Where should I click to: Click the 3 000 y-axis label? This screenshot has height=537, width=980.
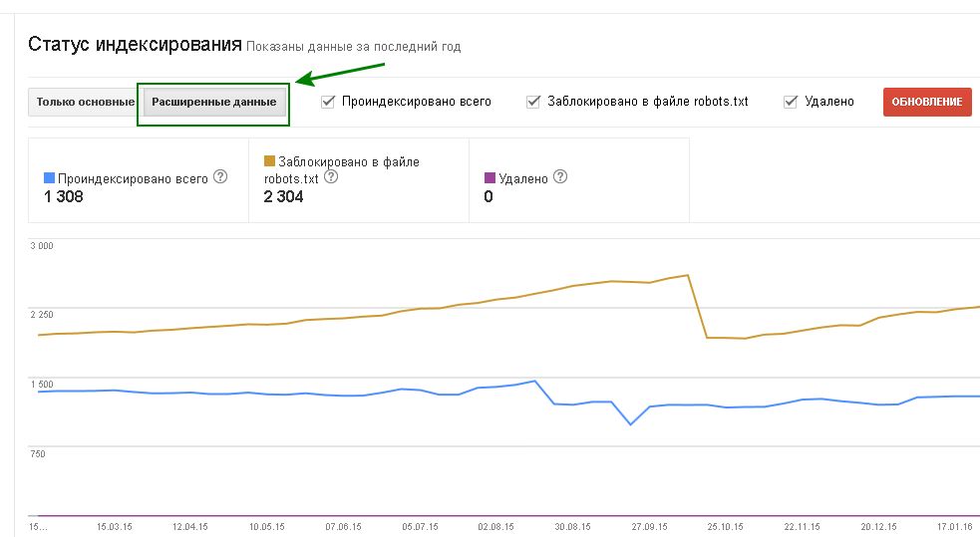pos(42,246)
